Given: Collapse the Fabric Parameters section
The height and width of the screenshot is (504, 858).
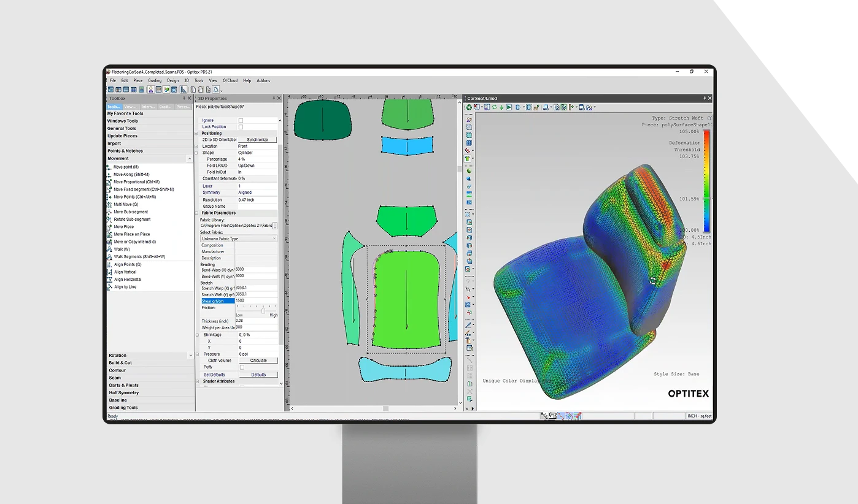Looking at the screenshot, I should click(197, 213).
